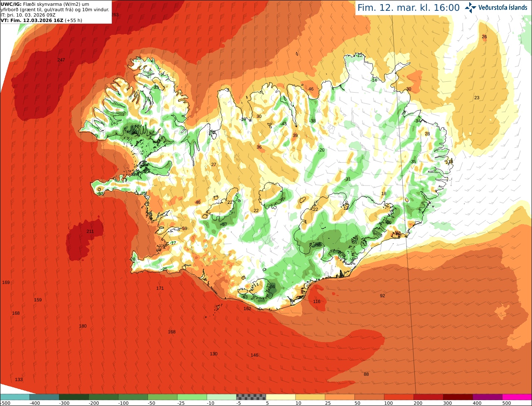Click the map value 146 over the southern sea
The image size is (532, 406).
(x=254, y=355)
